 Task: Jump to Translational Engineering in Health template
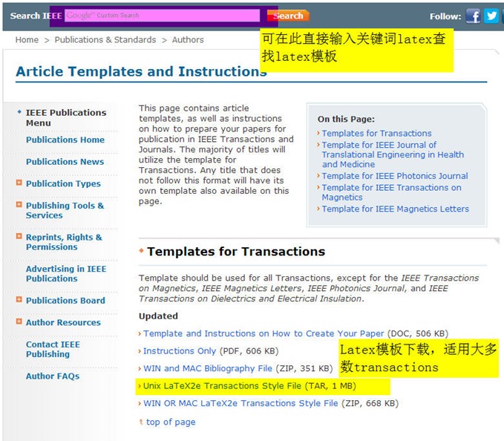click(x=393, y=154)
